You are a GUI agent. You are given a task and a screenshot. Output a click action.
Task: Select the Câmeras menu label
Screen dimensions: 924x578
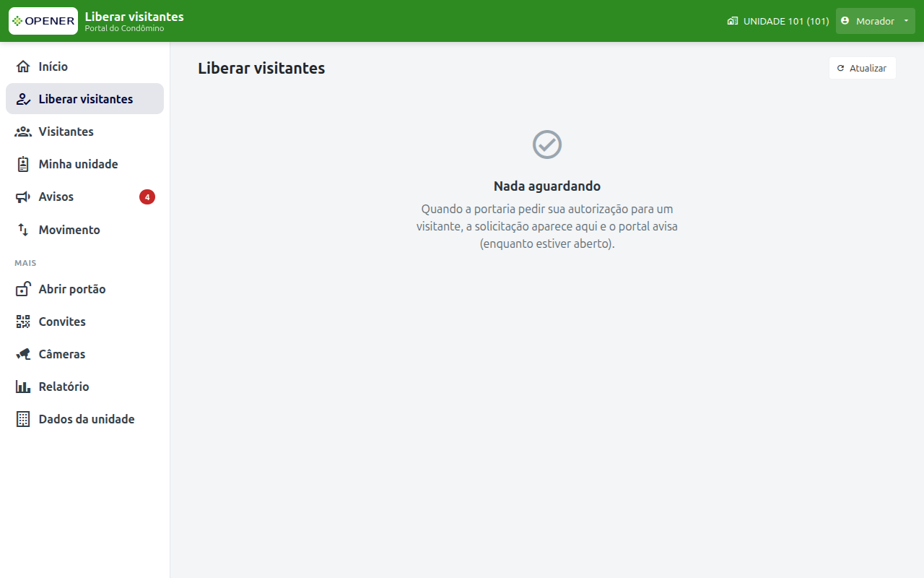(62, 354)
